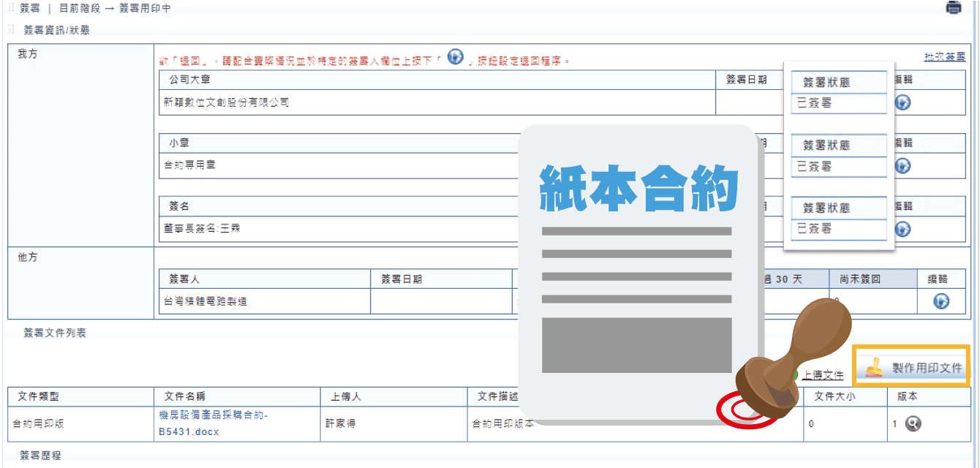980x468 pixels.
Task: Expand the 簽署歷程 section
Action: (40, 456)
